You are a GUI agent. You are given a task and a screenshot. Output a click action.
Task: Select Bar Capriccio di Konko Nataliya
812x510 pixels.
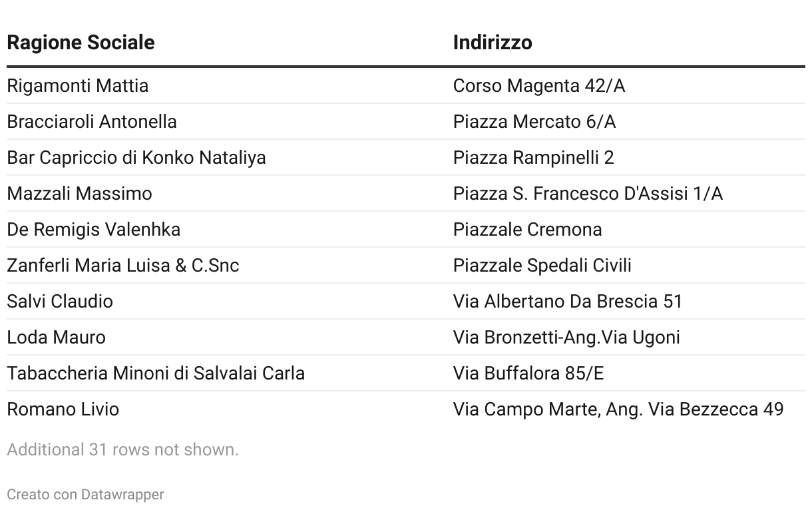point(136,158)
